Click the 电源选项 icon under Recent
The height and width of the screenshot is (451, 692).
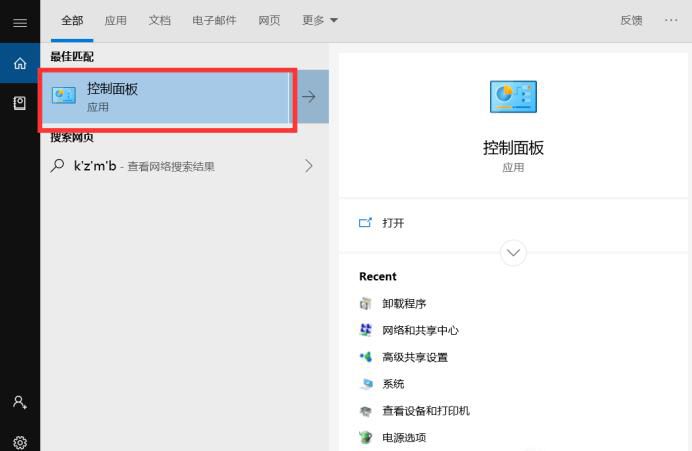[x=365, y=437]
